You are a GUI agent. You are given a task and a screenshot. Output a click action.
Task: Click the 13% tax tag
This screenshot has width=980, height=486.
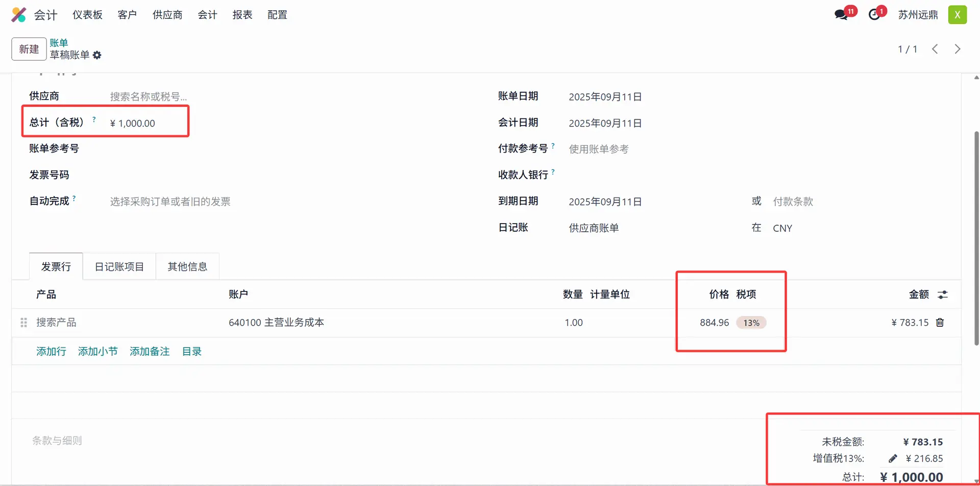pos(751,323)
